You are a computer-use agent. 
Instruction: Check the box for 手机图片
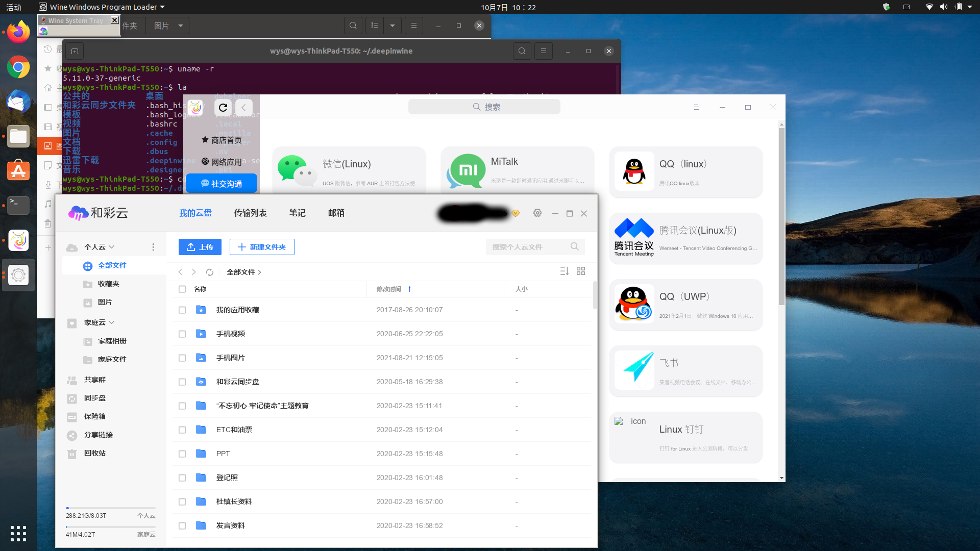182,358
